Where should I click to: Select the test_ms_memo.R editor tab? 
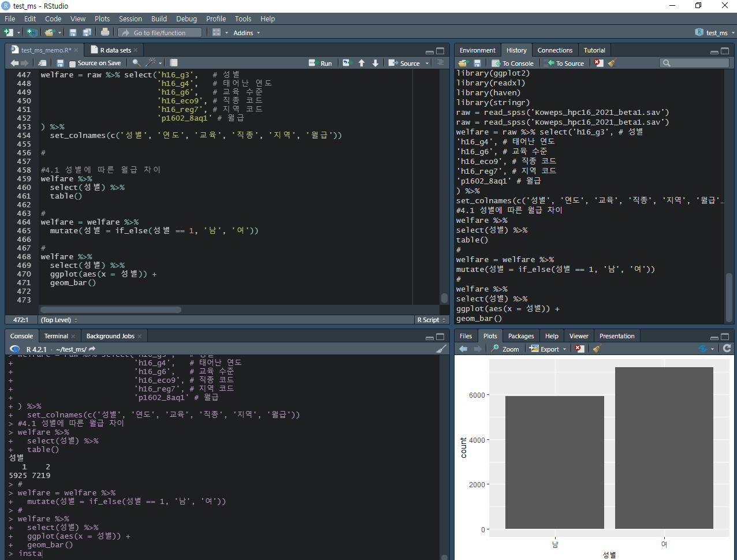pyautogui.click(x=46, y=50)
